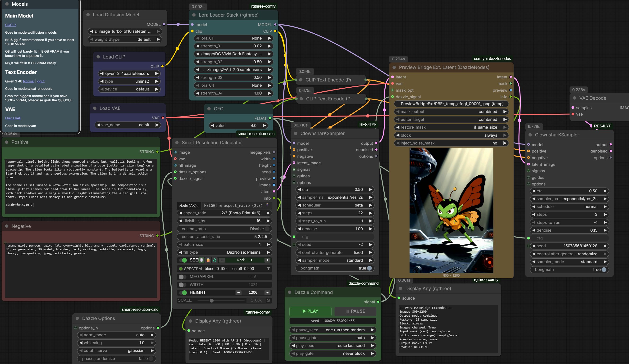Click right arrow on the CFG value widget

pyautogui.click(x=264, y=126)
